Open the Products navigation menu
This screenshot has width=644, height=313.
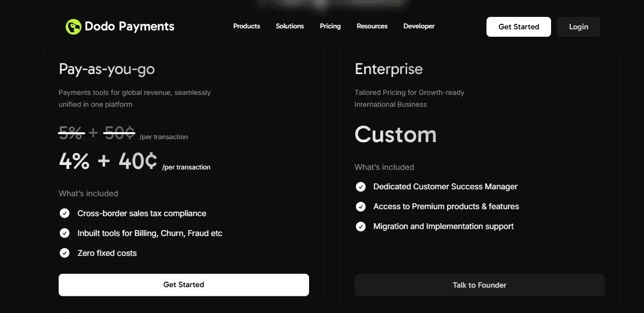(x=246, y=26)
